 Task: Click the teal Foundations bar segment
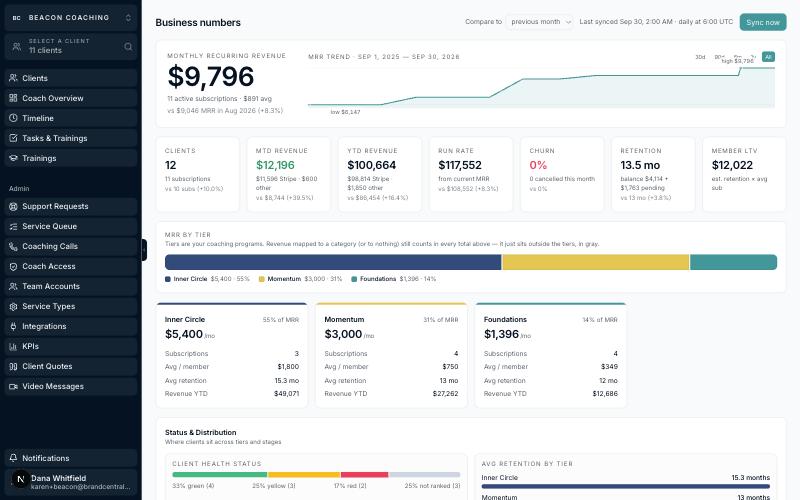point(733,262)
